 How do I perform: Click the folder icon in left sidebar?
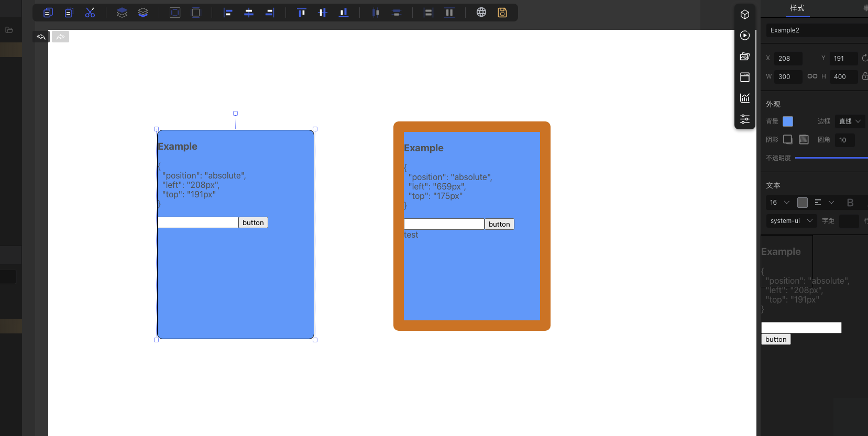click(x=9, y=30)
